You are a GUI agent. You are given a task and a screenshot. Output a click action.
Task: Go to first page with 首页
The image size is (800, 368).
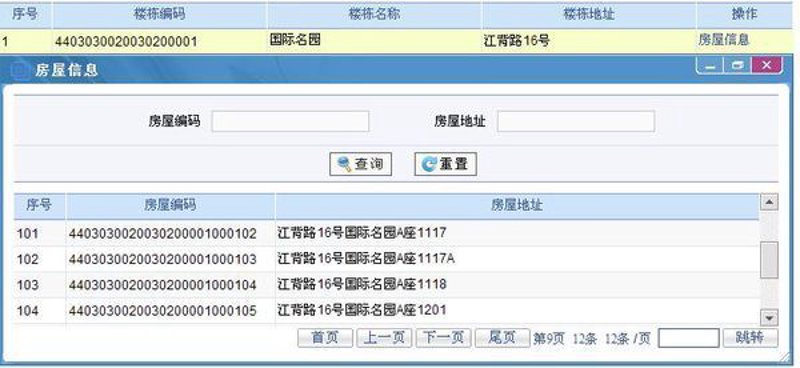[325, 338]
